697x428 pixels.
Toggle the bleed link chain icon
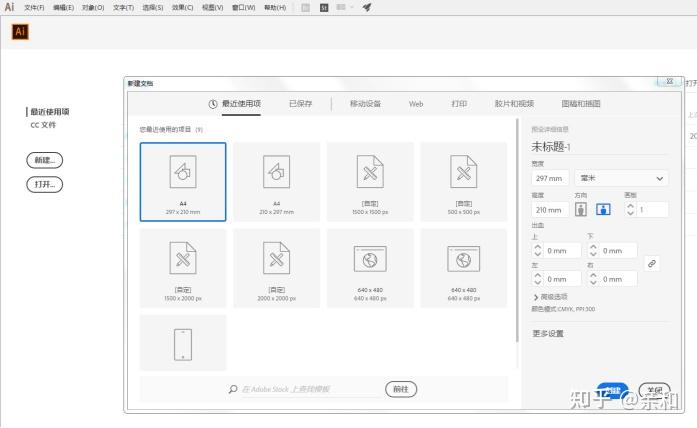pyautogui.click(x=652, y=264)
